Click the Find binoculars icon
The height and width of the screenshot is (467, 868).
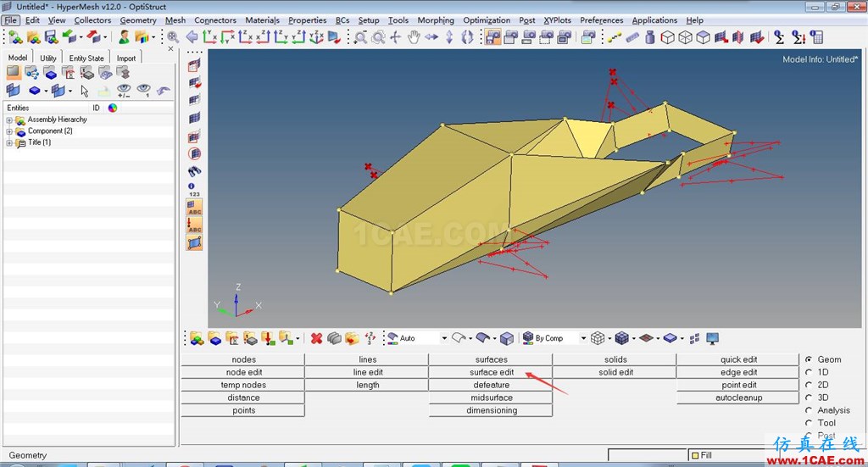point(194,171)
